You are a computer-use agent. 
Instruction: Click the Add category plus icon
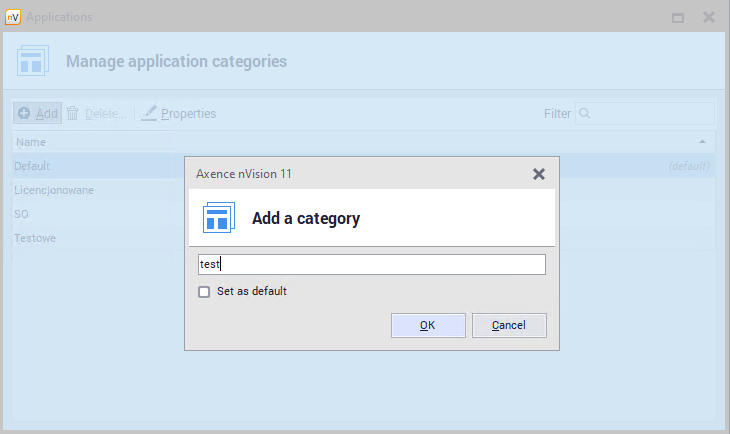click(24, 114)
